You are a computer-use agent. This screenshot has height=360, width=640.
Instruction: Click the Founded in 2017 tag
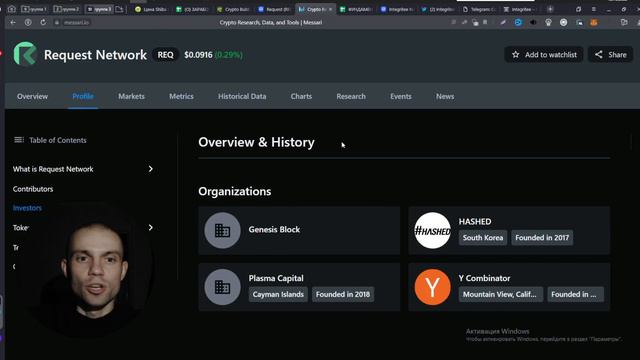(x=542, y=238)
